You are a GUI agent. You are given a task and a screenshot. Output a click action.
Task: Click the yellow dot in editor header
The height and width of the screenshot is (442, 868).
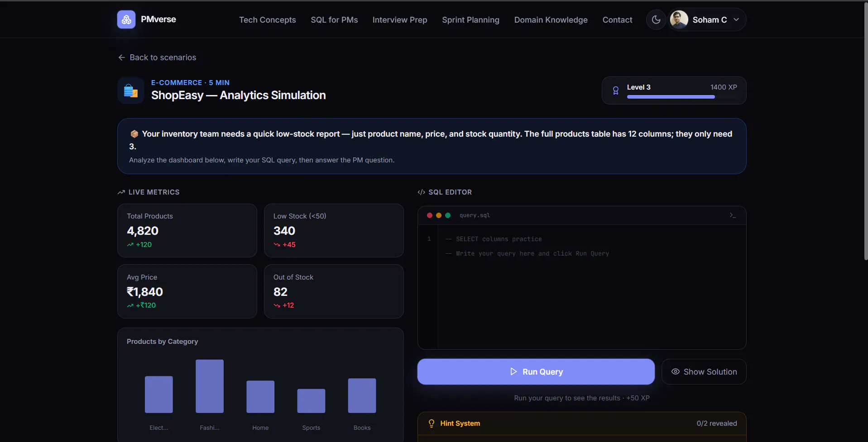pyautogui.click(x=439, y=215)
